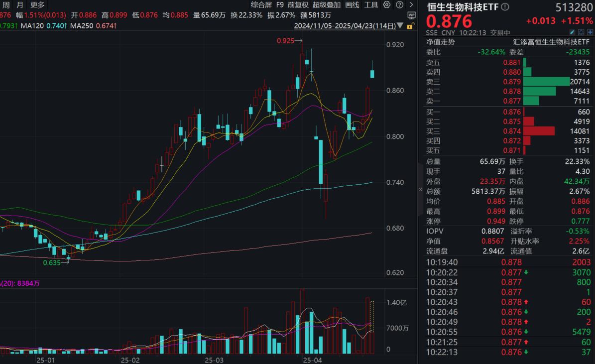This screenshot has width=595, height=364.
Task: Click the help question mark icon
Action: (399, 5)
